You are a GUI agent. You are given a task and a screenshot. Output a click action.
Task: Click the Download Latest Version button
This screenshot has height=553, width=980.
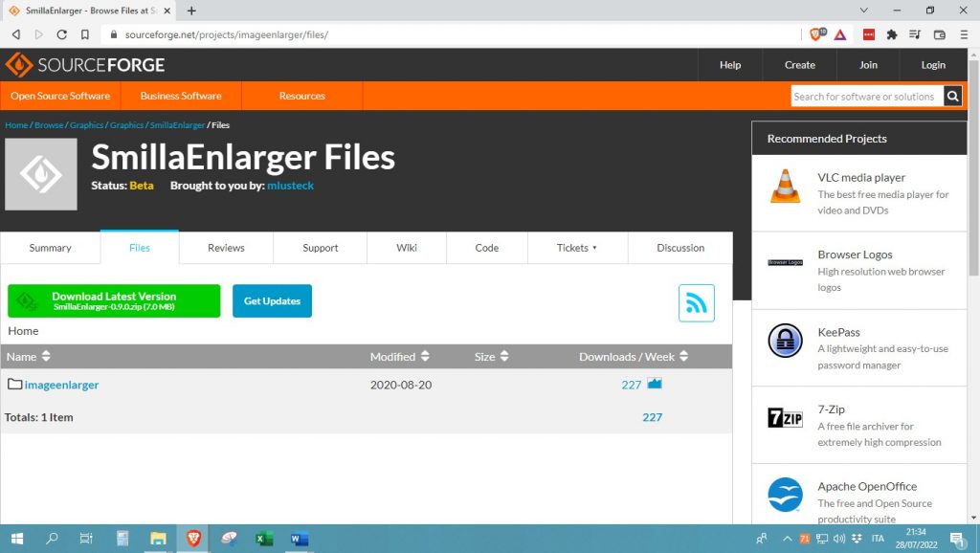click(x=114, y=300)
